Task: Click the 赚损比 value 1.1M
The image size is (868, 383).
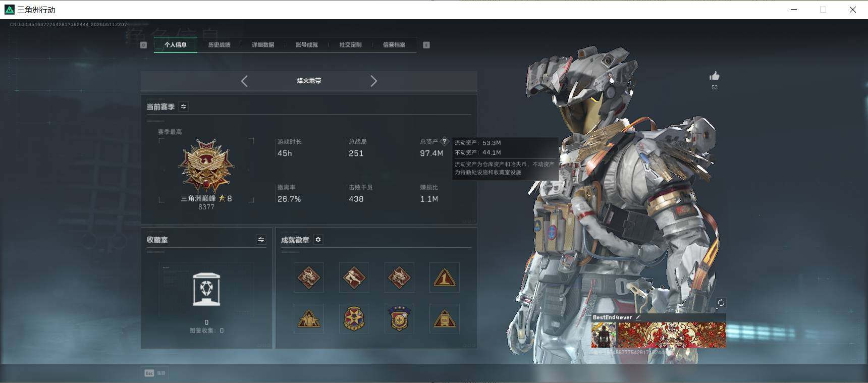Action: click(429, 199)
